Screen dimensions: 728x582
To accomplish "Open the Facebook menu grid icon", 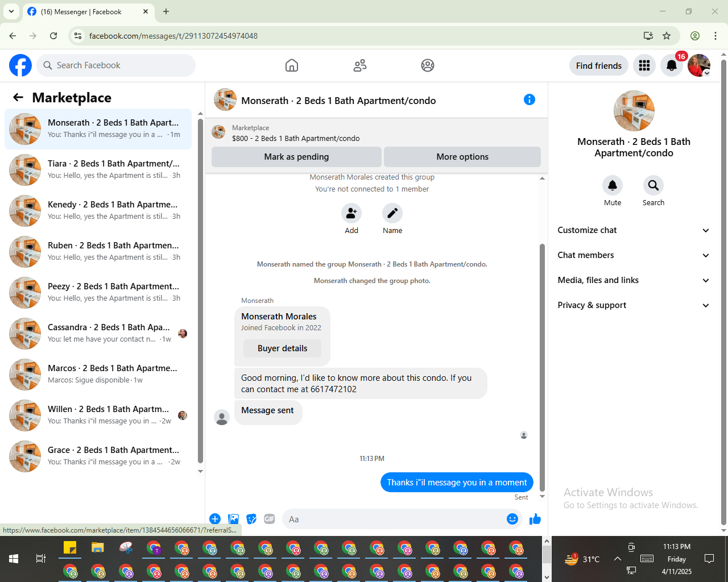I will 644,65.
